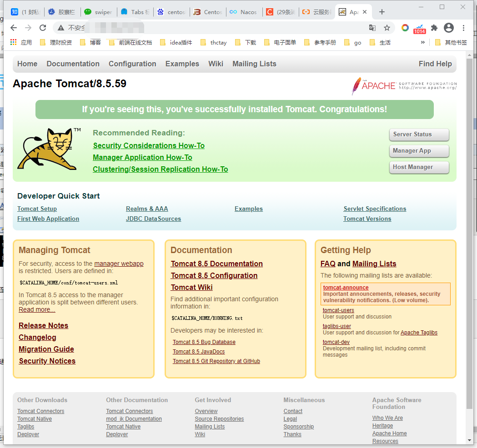This screenshot has width=477, height=448.
Task: Click the Server Status button
Action: [x=419, y=134]
